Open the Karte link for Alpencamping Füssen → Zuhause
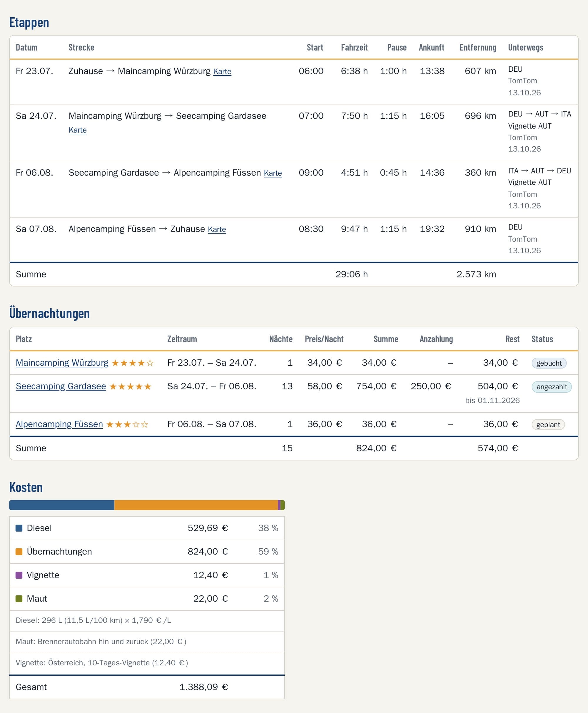The width and height of the screenshot is (588, 713). coord(217,229)
